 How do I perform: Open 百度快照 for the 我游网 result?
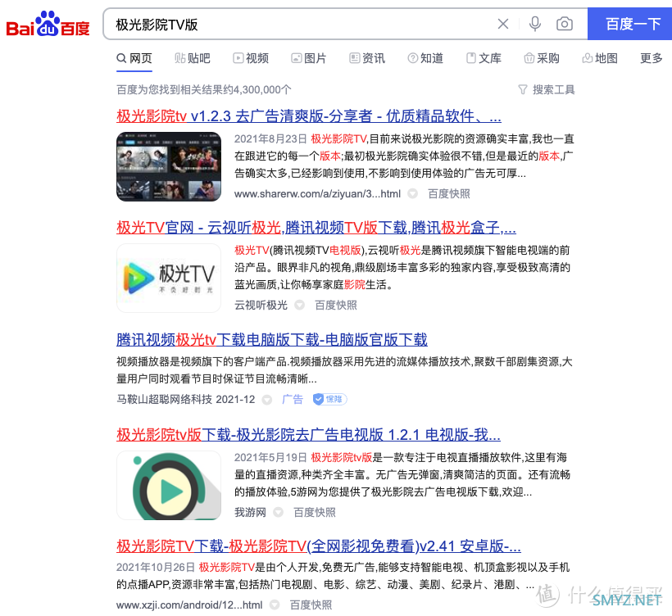[x=314, y=512]
